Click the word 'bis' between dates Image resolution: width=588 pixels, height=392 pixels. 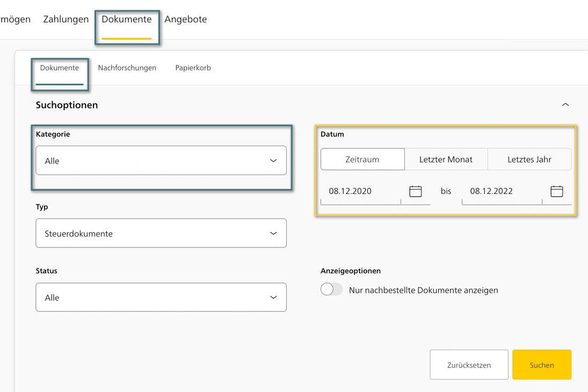click(446, 191)
